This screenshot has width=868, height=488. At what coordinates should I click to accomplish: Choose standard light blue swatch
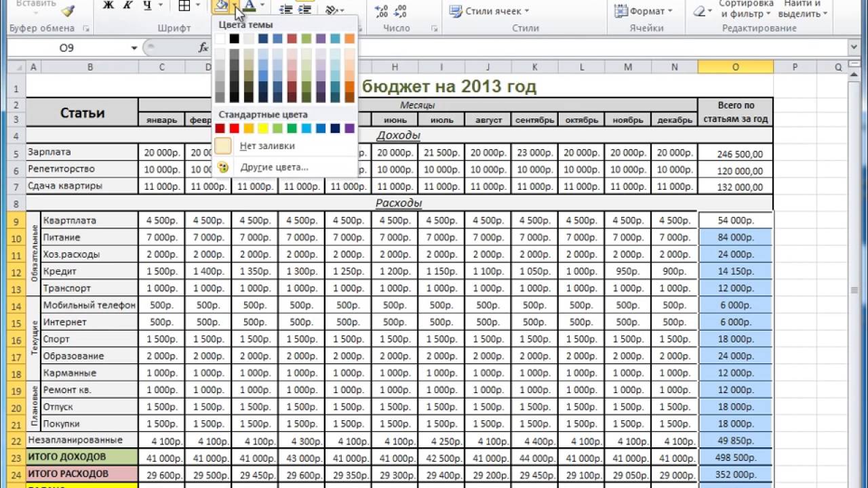click(x=307, y=128)
